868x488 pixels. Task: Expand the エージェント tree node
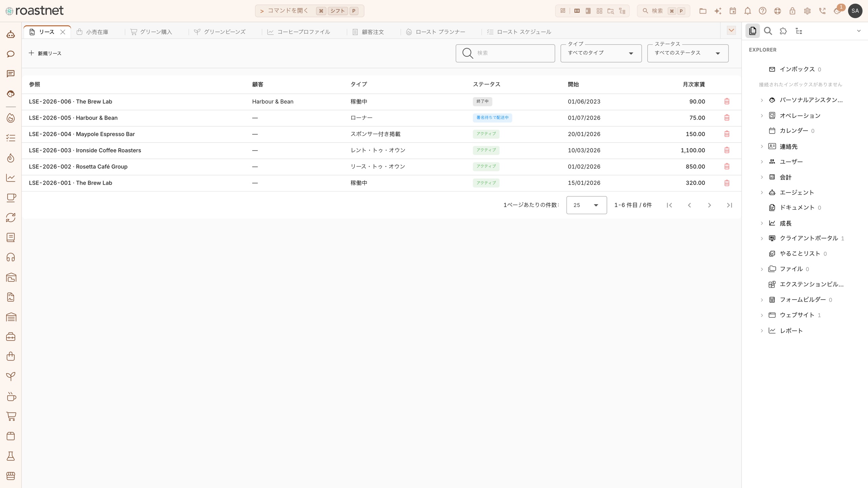tap(762, 192)
